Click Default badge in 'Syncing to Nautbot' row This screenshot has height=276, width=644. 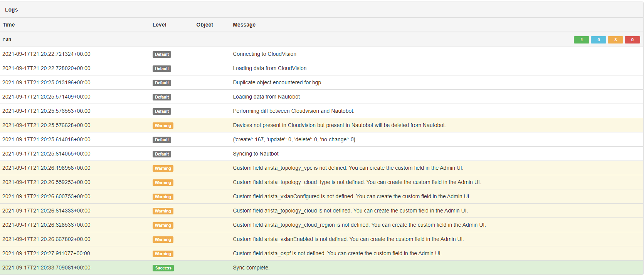[162, 154]
